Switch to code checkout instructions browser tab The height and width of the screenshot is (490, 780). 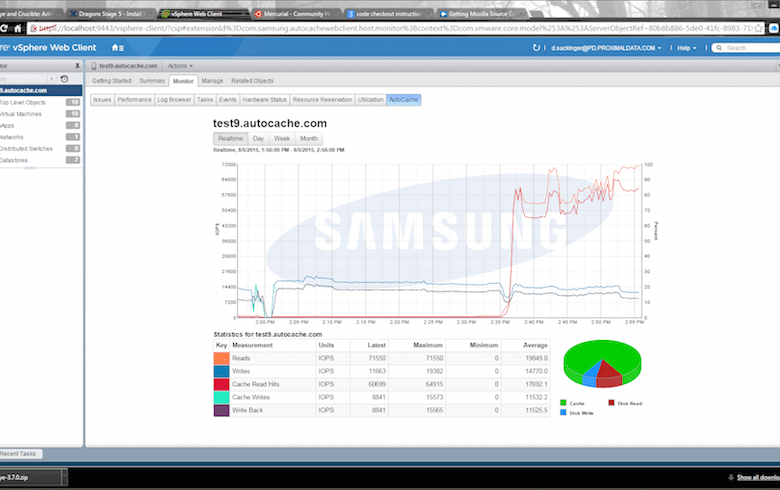point(389,14)
